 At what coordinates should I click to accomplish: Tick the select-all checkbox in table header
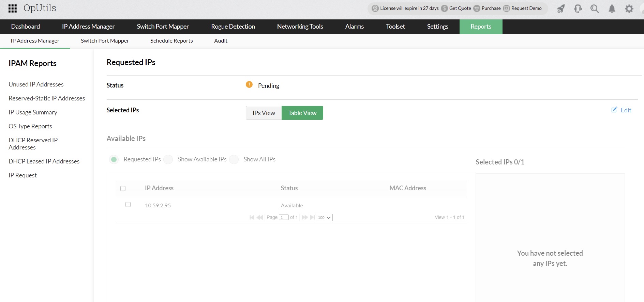123,188
